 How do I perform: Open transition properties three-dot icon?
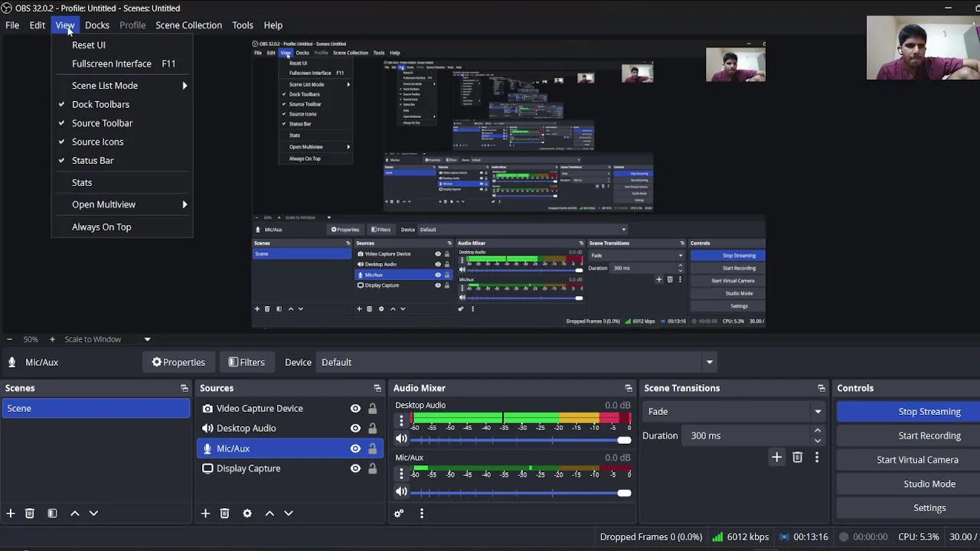816,458
